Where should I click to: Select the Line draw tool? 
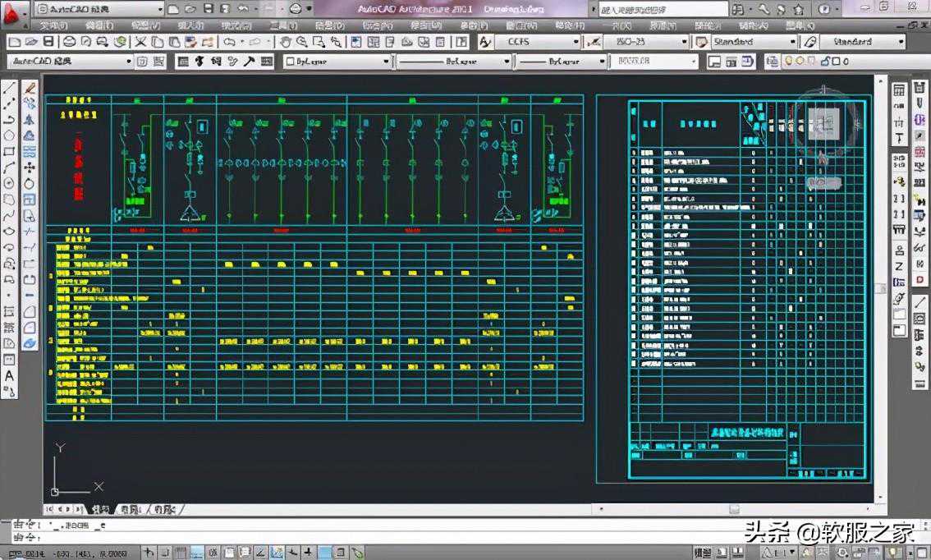(x=10, y=89)
